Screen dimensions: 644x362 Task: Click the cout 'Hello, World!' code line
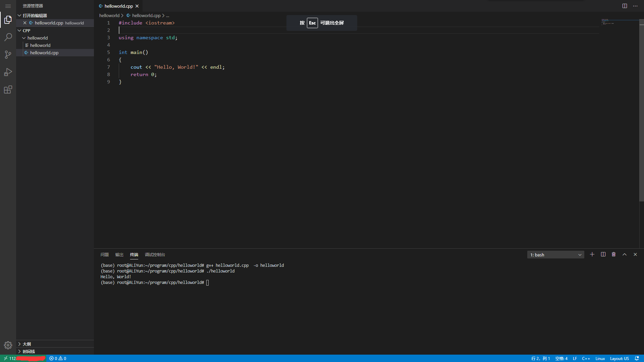[x=177, y=67]
